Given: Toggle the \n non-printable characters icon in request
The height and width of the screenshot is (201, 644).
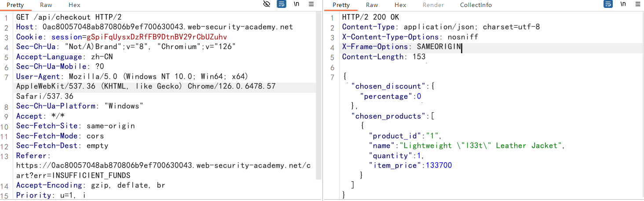Looking at the screenshot, I should [x=296, y=4].
